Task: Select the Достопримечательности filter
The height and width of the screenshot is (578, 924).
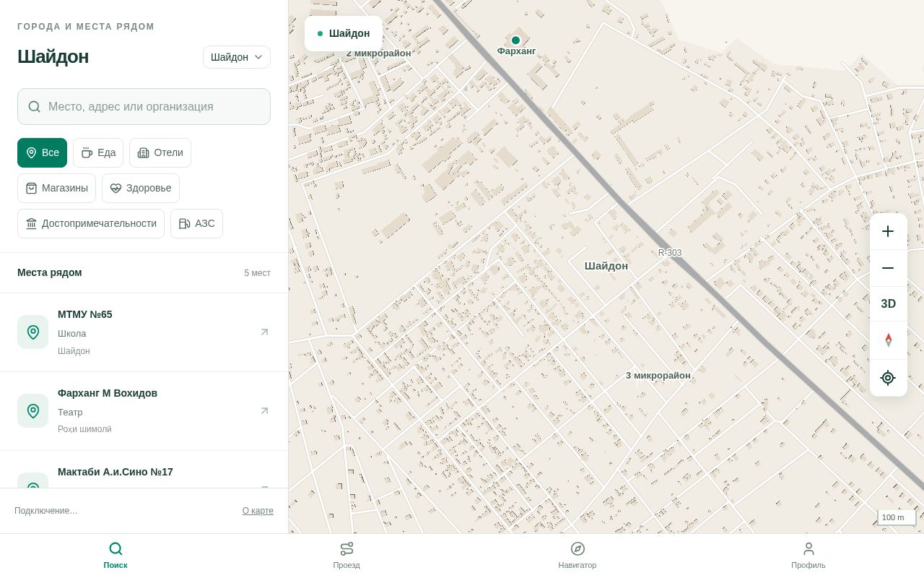Action: tap(91, 223)
